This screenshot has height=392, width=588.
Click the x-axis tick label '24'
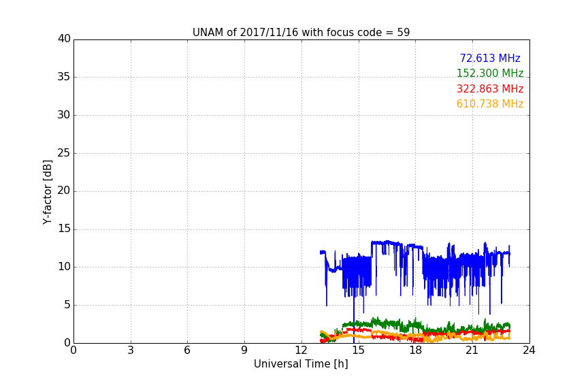point(529,350)
